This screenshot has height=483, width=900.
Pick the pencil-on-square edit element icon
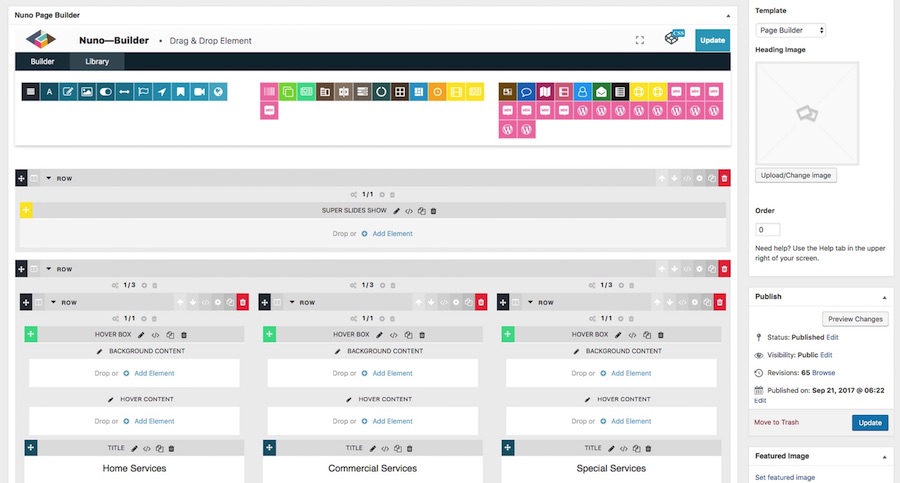(x=68, y=92)
